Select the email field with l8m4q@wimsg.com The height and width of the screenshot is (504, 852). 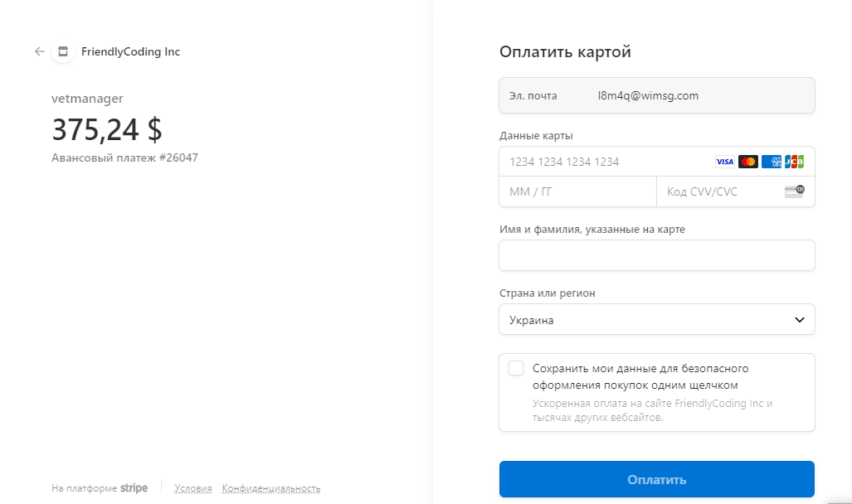pyautogui.click(x=657, y=95)
